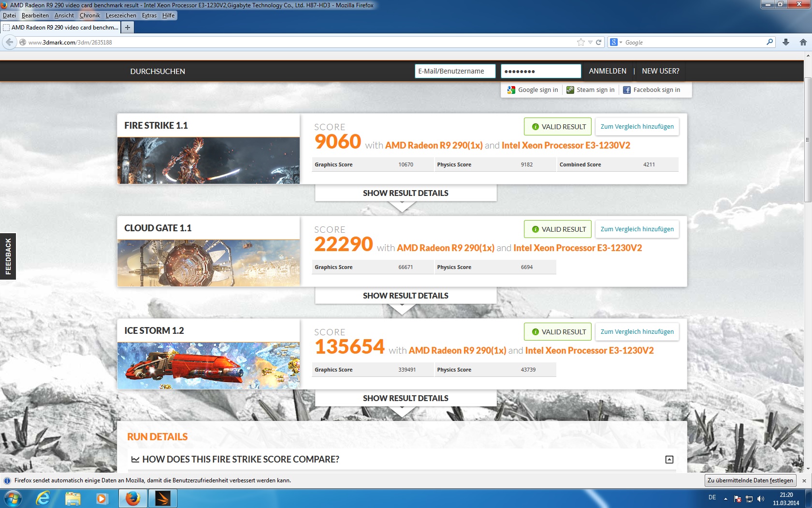This screenshot has height=508, width=812.
Task: Click the password input field
Action: 541,71
